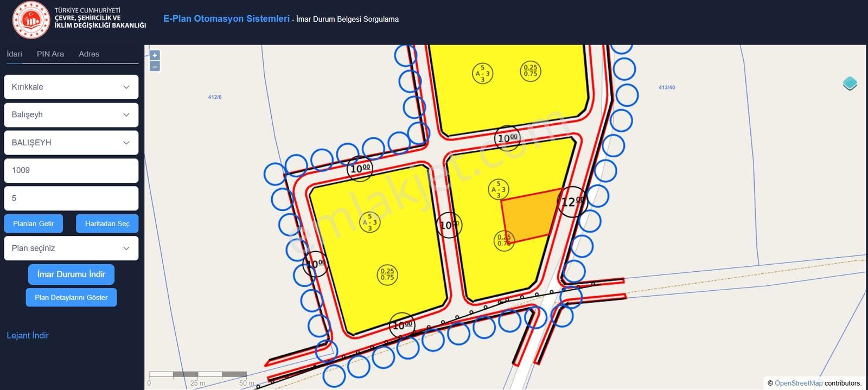Expand the Balışeyh district dropdown
Viewport: 868px width, 390px height.
(71, 115)
